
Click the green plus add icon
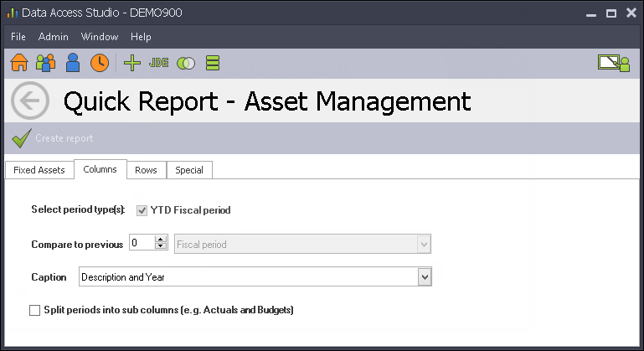132,63
